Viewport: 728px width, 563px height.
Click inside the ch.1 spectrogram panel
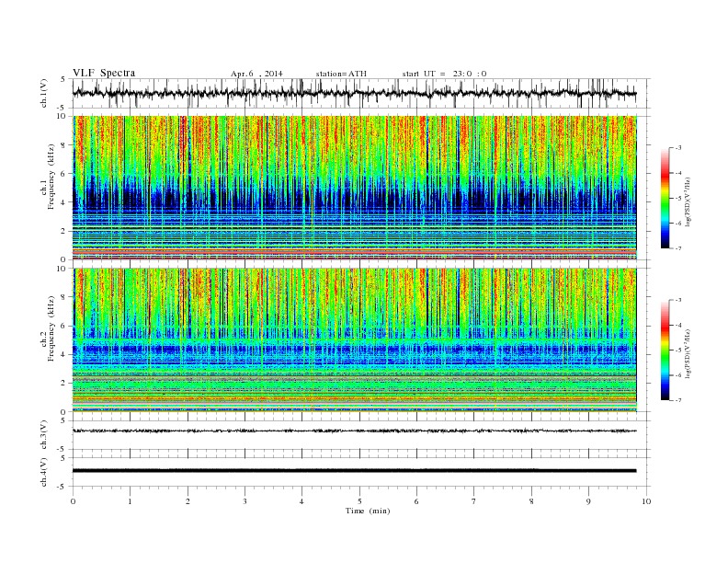[355, 188]
